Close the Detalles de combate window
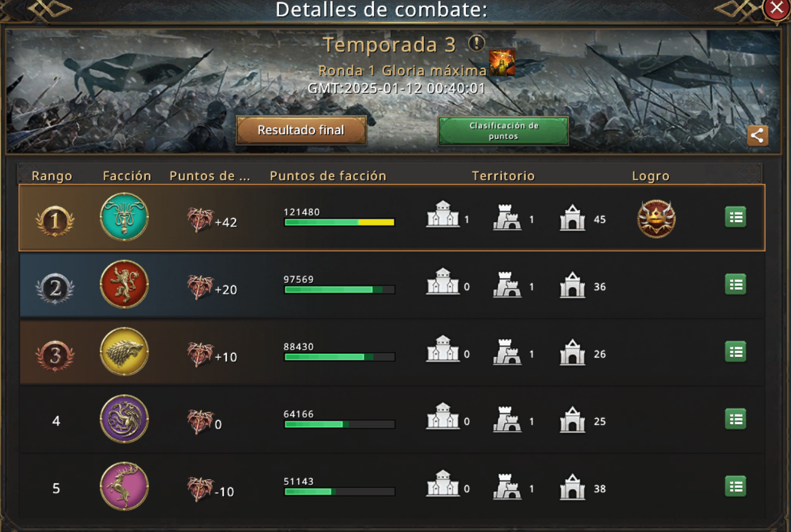The width and height of the screenshot is (791, 532). (x=776, y=9)
